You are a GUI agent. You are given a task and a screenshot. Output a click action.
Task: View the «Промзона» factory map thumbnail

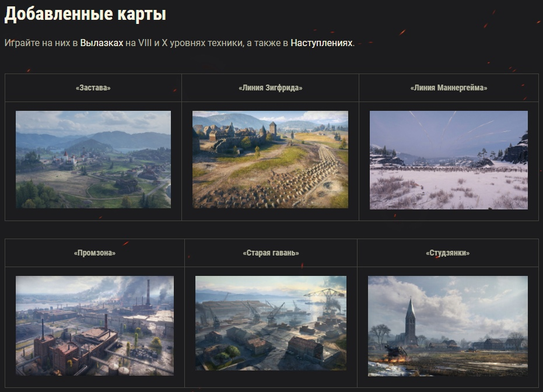pyautogui.click(x=94, y=326)
